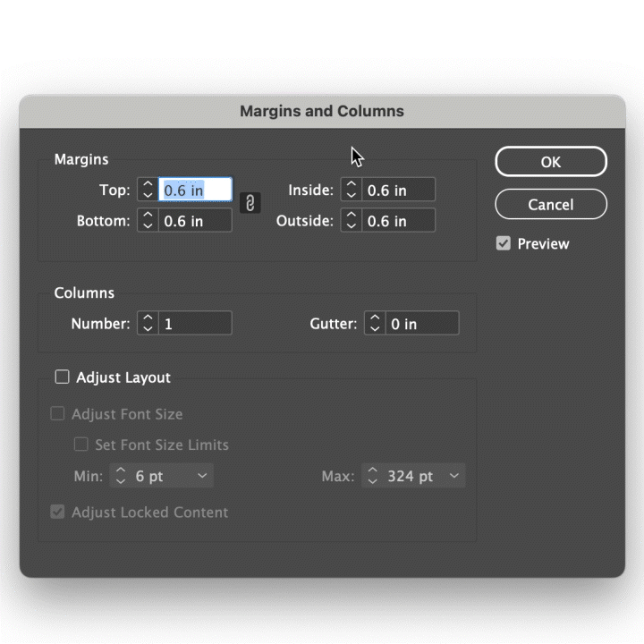This screenshot has width=644, height=644.
Task: Increase Outside margin with up stepper arrow
Action: [352, 215]
